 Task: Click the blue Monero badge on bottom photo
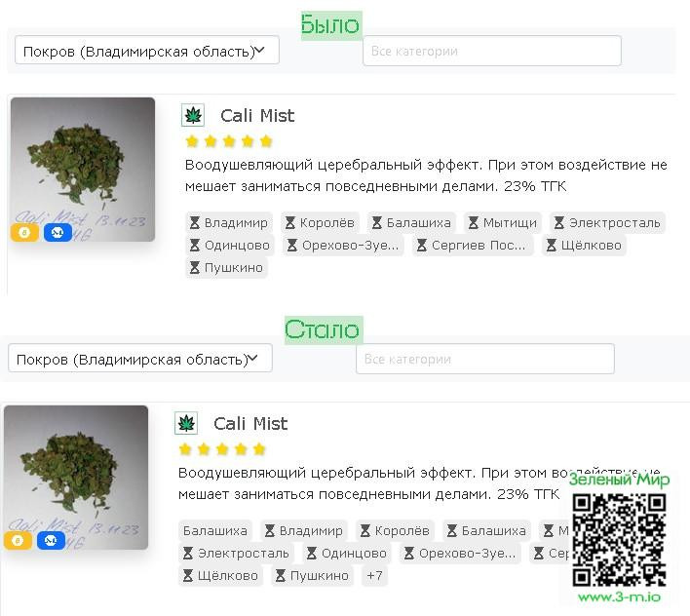(x=51, y=540)
